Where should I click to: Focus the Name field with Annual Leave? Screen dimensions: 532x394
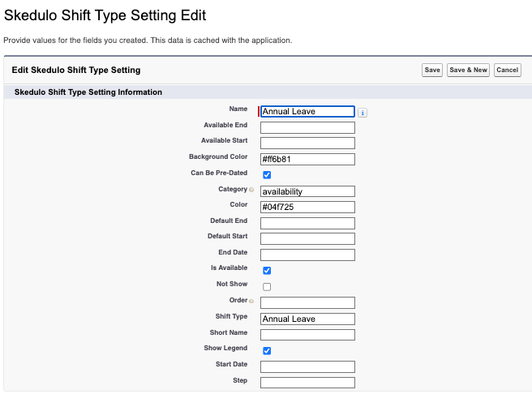[307, 112]
